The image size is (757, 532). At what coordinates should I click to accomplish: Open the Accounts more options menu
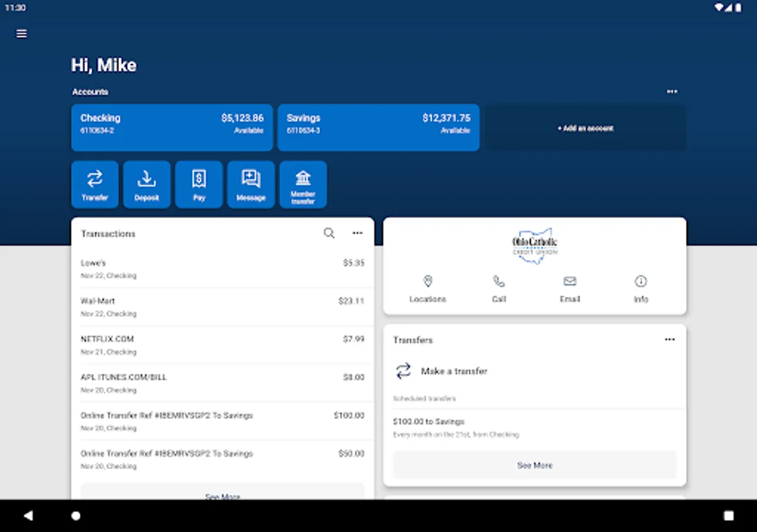pyautogui.click(x=672, y=92)
